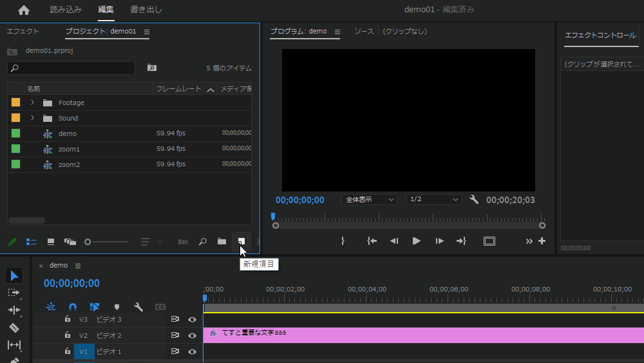The width and height of the screenshot is (644, 363).
Task: Open the 1/2 playback resolution dropdown
Action: point(433,199)
